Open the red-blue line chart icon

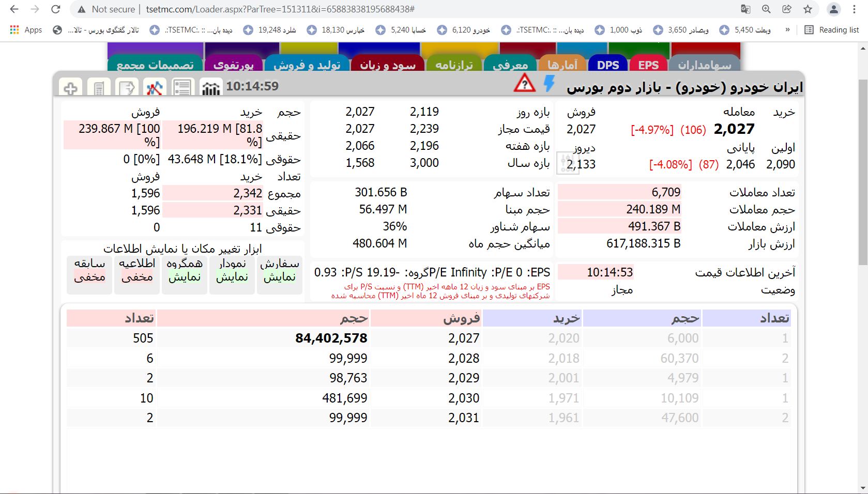coord(155,87)
